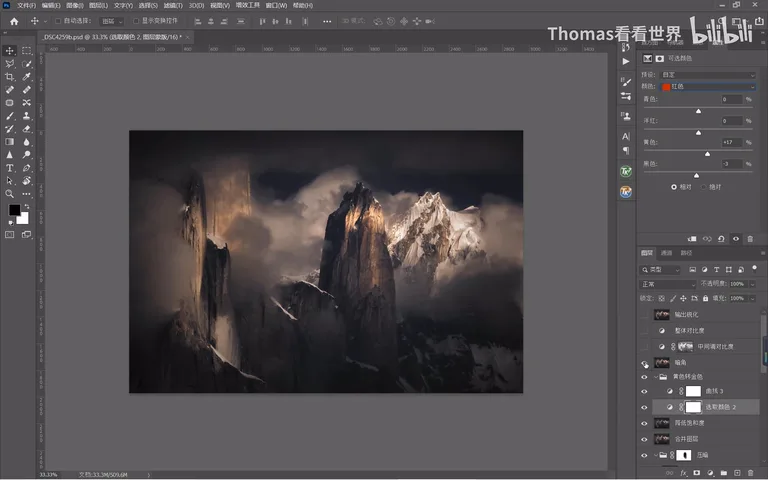Click the new adjustment layer icon at the bottom of the Layers panel
Viewport: 768px width, 480px height.
(710, 473)
